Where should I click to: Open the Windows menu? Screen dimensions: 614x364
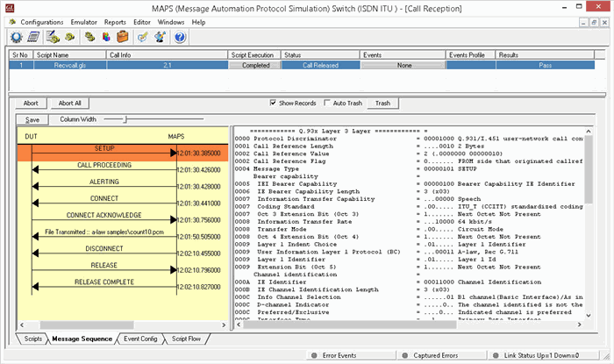[x=171, y=22]
